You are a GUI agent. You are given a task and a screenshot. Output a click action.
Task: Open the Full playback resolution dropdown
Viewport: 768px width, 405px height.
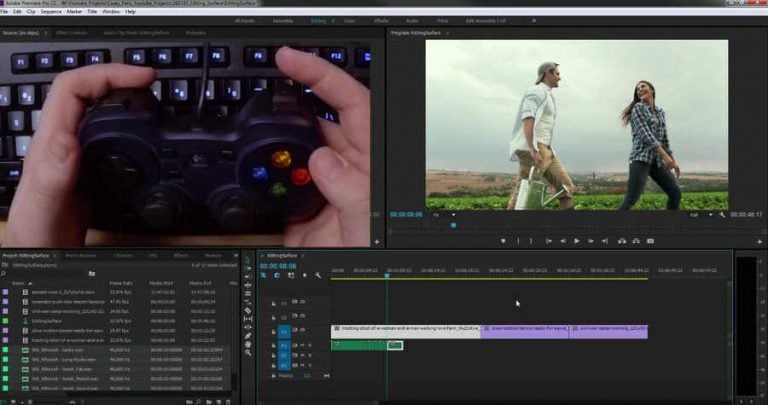pyautogui.click(x=701, y=215)
